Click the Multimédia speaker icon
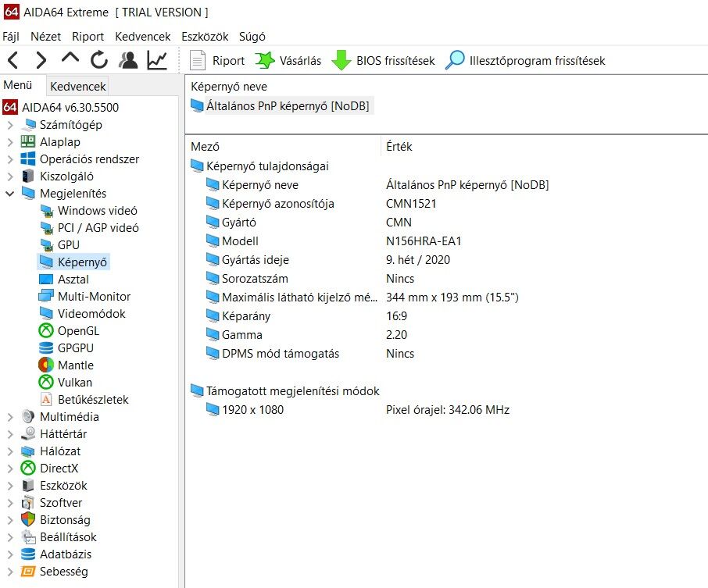Screen dimensions: 708x588 pyautogui.click(x=28, y=416)
